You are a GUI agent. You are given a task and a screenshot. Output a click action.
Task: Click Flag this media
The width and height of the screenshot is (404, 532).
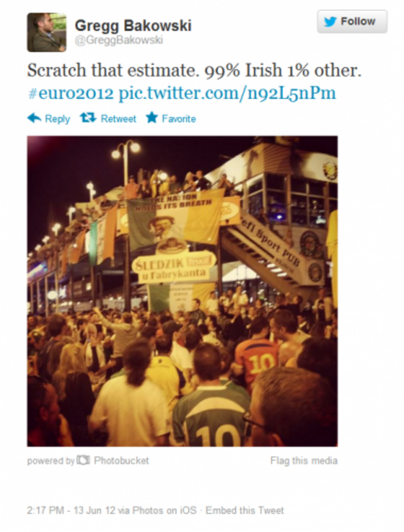tap(304, 461)
